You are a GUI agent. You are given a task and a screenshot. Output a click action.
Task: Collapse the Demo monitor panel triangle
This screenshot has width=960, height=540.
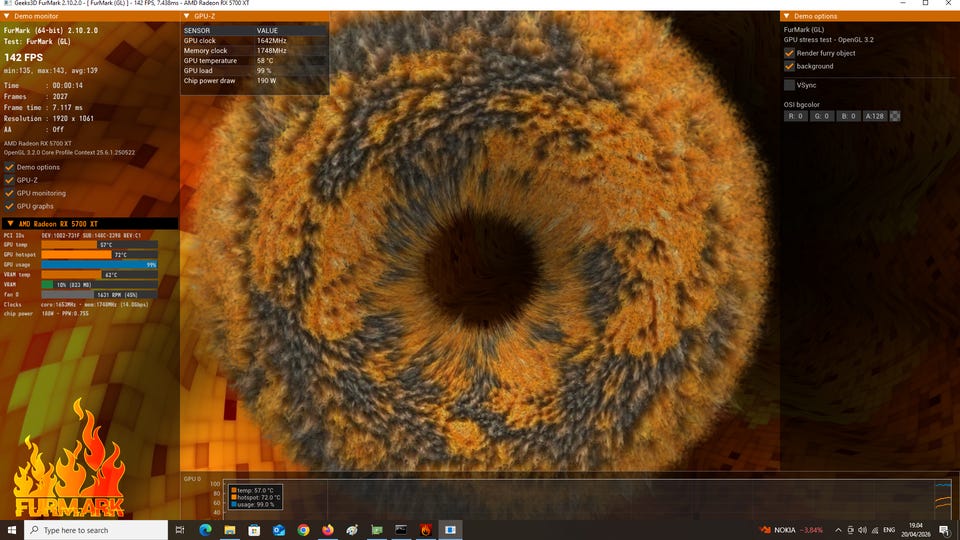point(7,16)
